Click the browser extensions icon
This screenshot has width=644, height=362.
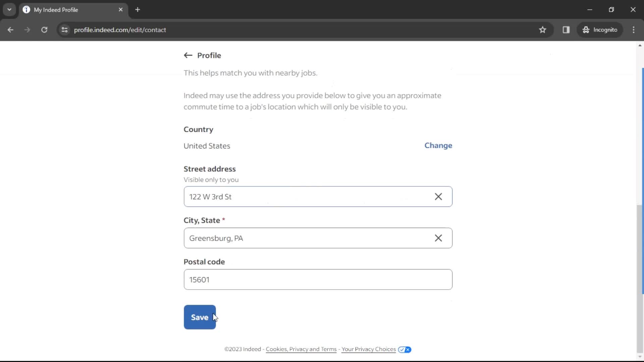(566, 29)
